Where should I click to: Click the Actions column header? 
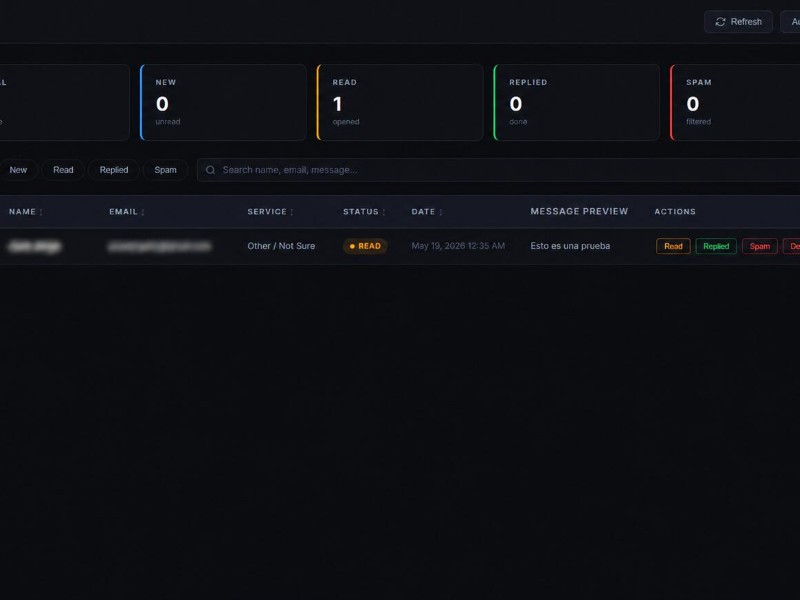675,212
